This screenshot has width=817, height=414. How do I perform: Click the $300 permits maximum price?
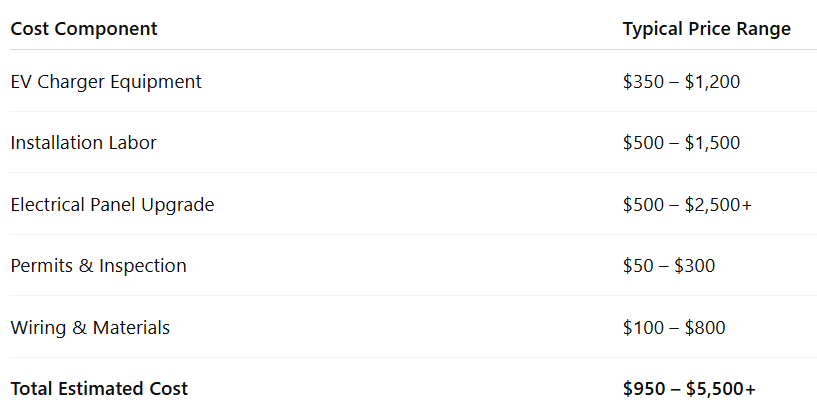695,266
